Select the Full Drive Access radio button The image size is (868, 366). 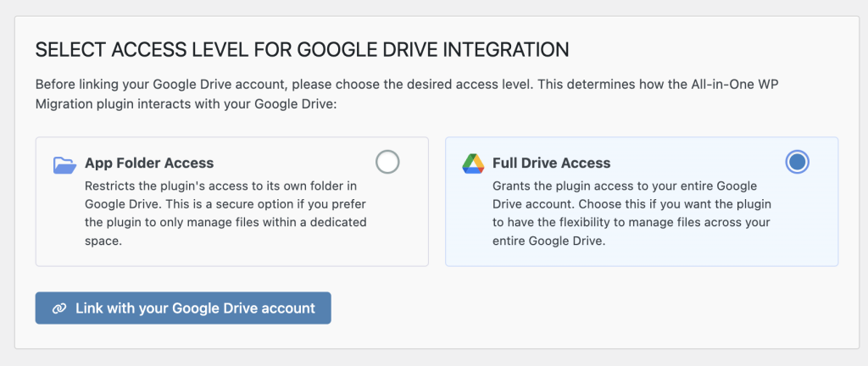(x=797, y=162)
